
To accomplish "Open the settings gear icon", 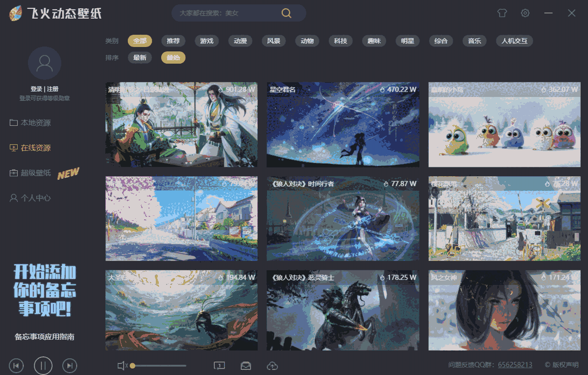I will pos(525,13).
